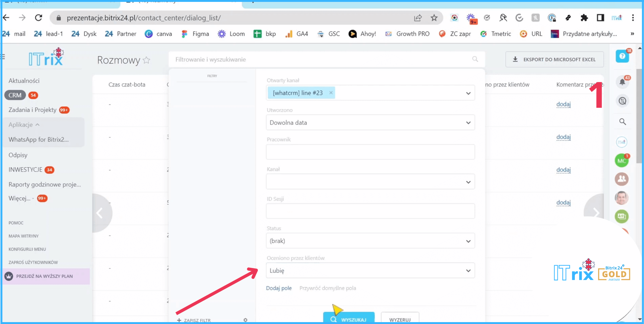This screenshot has height=324, width=644.
Task: Click the Wyszukaj search button
Action: pos(348,319)
